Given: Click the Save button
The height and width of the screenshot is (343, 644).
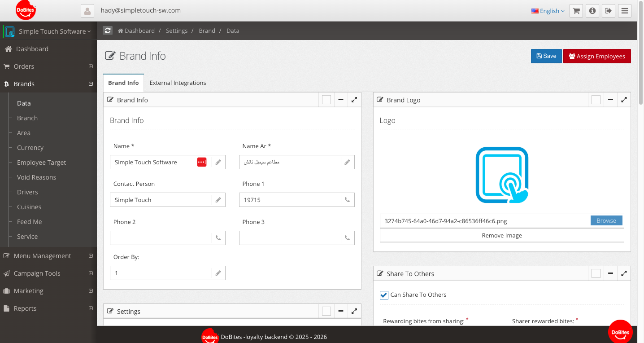Looking at the screenshot, I should click(546, 56).
